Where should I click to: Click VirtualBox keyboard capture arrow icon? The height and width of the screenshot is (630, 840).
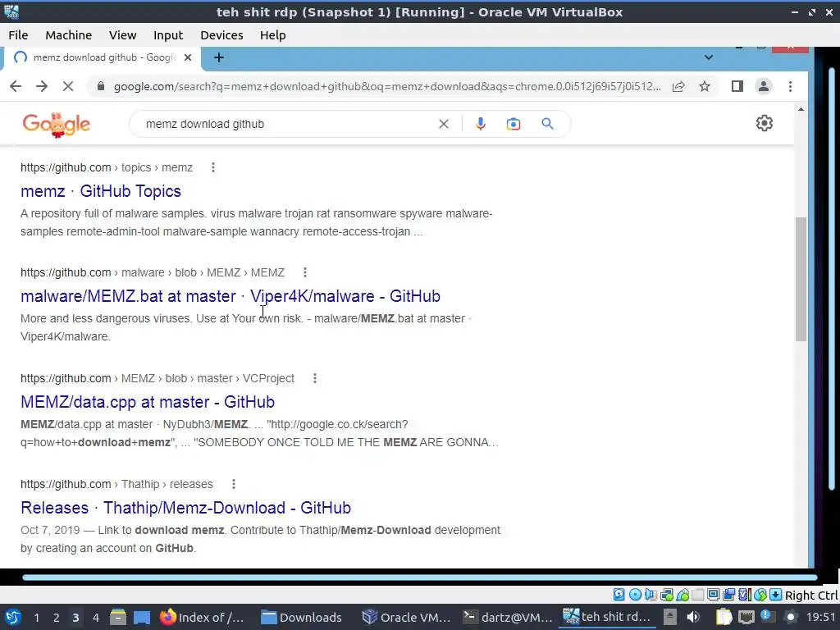tap(776, 595)
